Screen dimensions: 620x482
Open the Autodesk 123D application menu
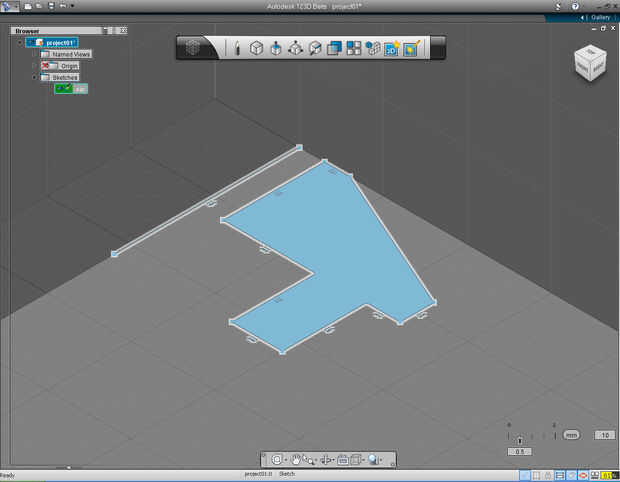pos(9,6)
